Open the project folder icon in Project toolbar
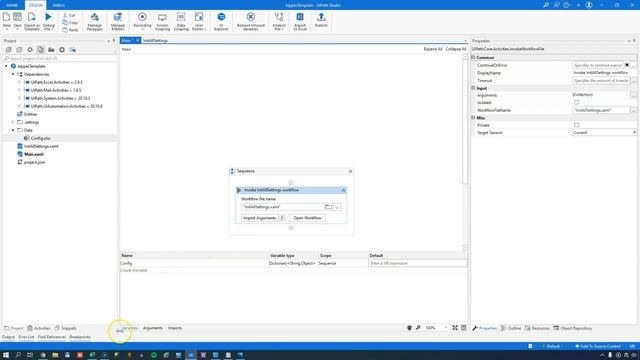This screenshot has width=640, height=360. click(51, 50)
